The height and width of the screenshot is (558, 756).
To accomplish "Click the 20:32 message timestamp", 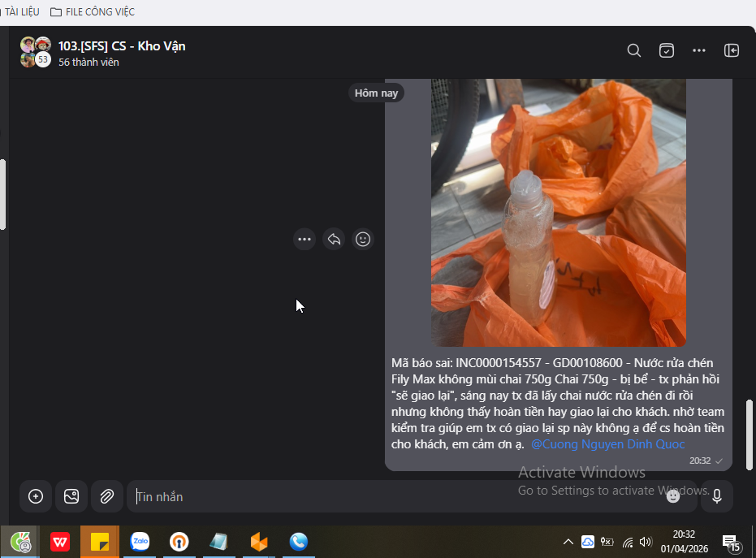I will (700, 461).
